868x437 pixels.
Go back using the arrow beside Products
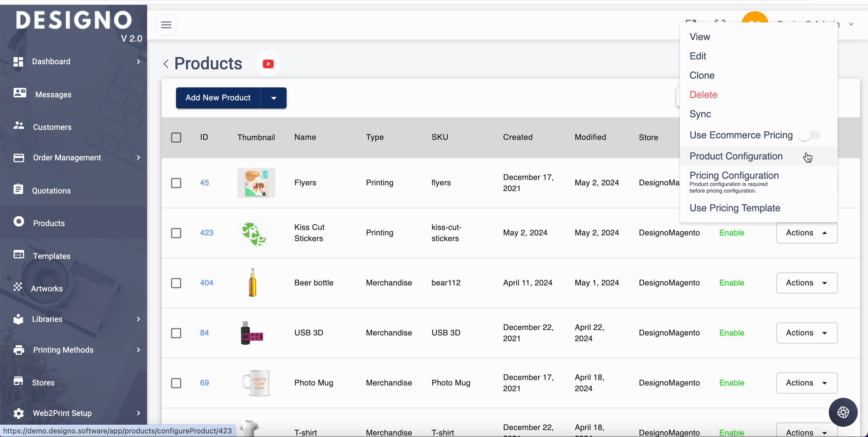pyautogui.click(x=166, y=64)
